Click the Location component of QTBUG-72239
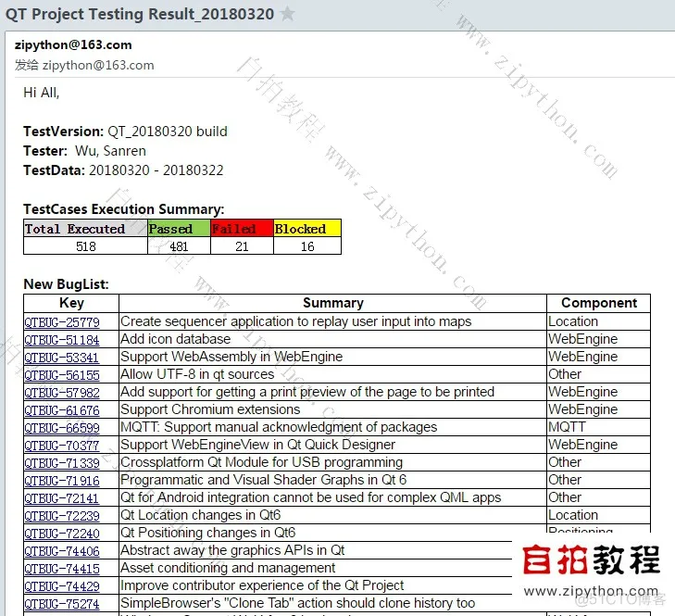The image size is (675, 616). [x=573, y=515]
